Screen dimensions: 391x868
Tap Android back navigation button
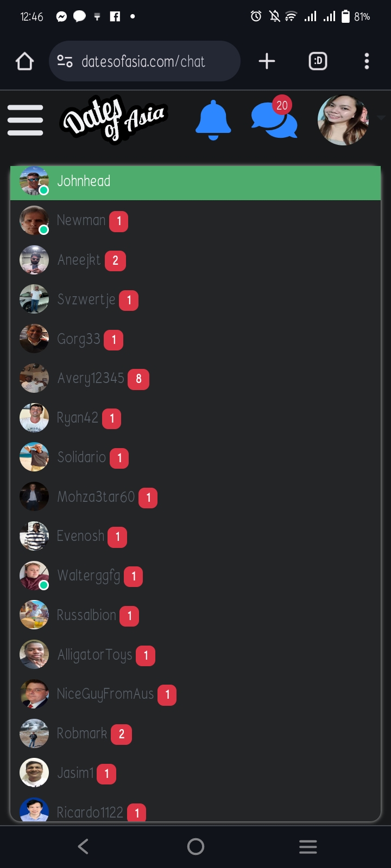(x=83, y=846)
